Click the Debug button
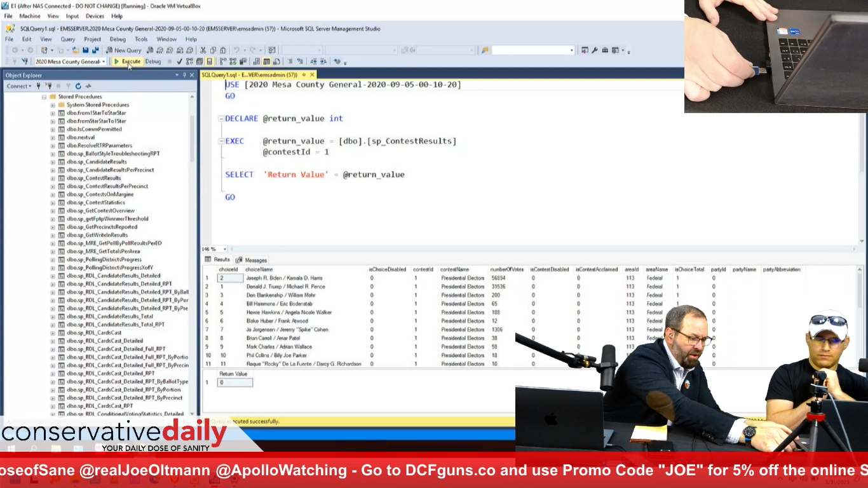The height and width of the screenshot is (488, 868). pos(153,62)
